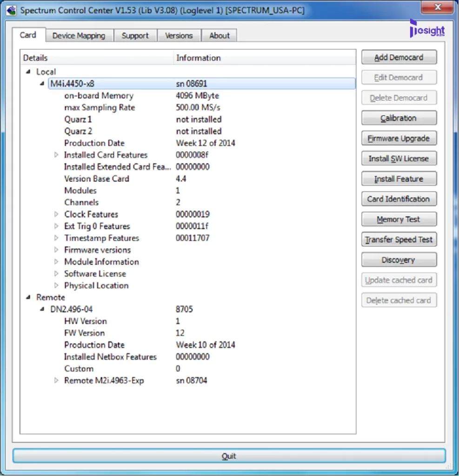Switch to the Card tab

[28, 35]
